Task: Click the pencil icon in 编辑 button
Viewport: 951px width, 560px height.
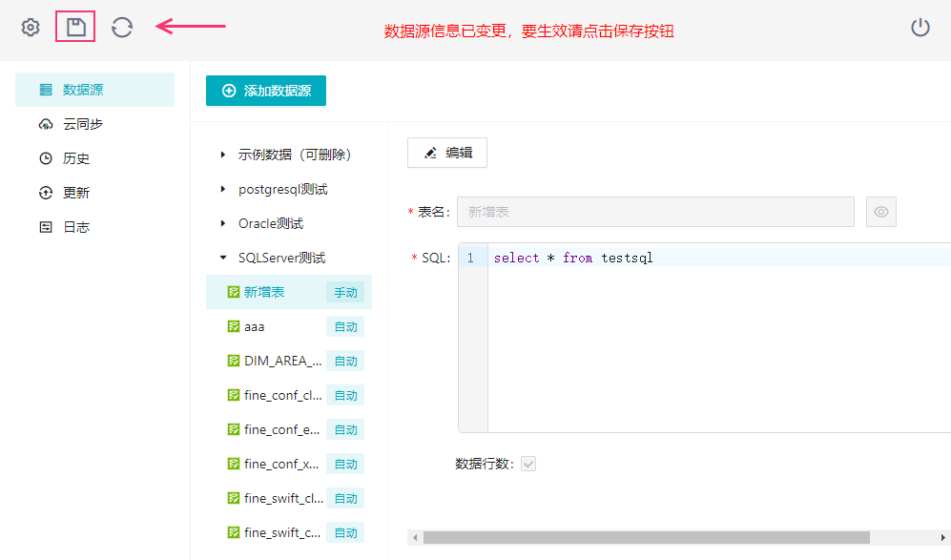Action: (430, 153)
